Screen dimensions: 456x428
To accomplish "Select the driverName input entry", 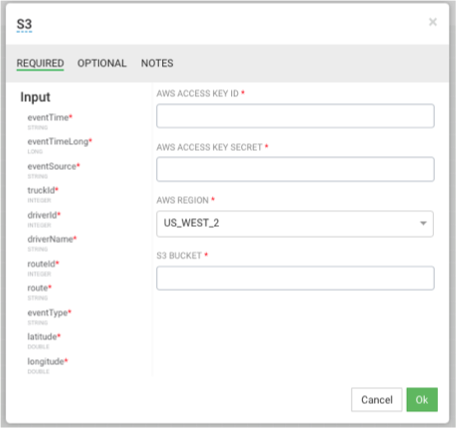I will [x=52, y=243].
